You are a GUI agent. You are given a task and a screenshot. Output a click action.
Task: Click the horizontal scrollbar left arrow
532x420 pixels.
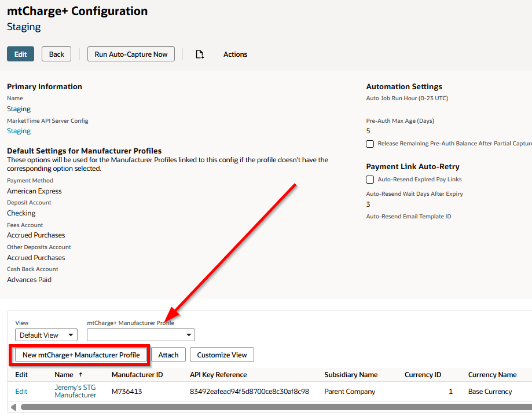13,407
